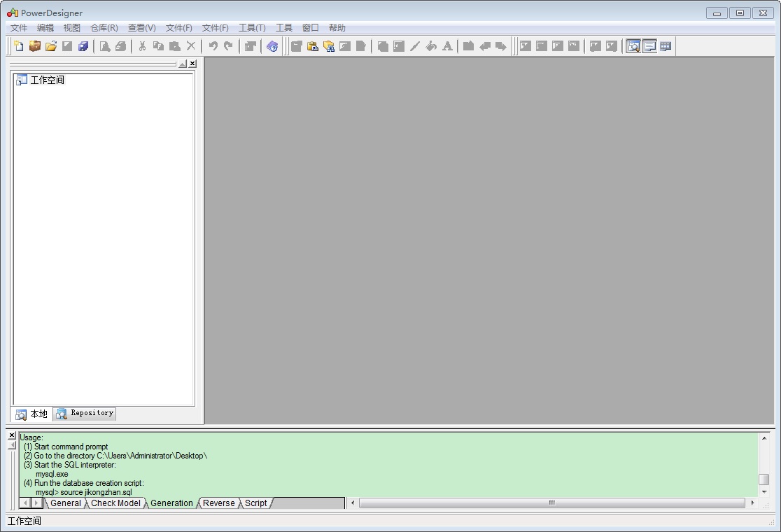Screen dimensions: 781x532
Task: Click the Save floppy disk icon
Action: pos(66,46)
